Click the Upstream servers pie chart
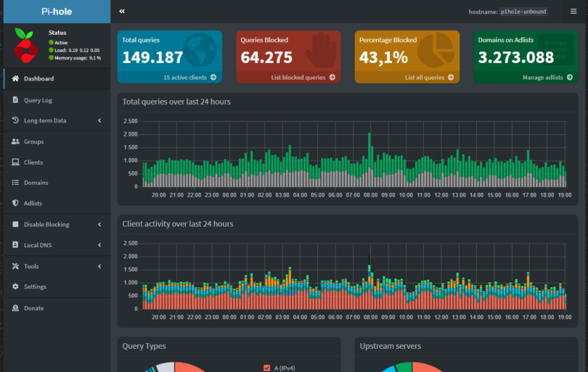Image resolution: width=588 pixels, height=372 pixels. coord(412,367)
